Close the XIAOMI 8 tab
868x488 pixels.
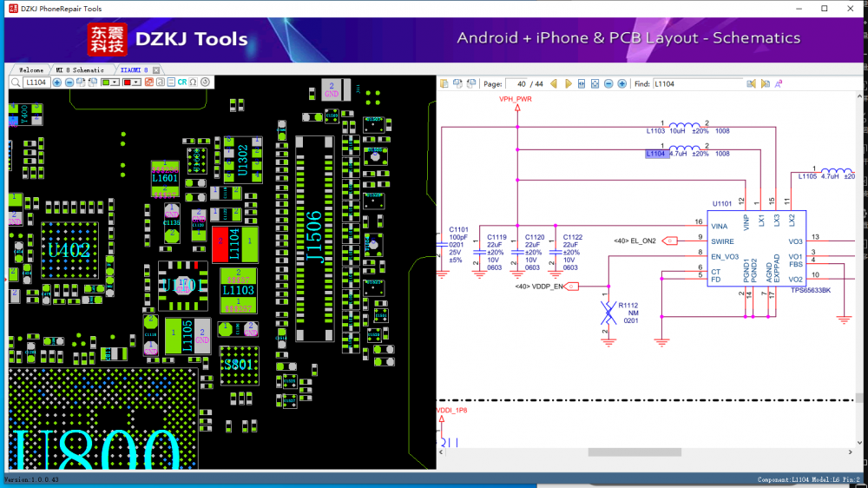point(155,69)
